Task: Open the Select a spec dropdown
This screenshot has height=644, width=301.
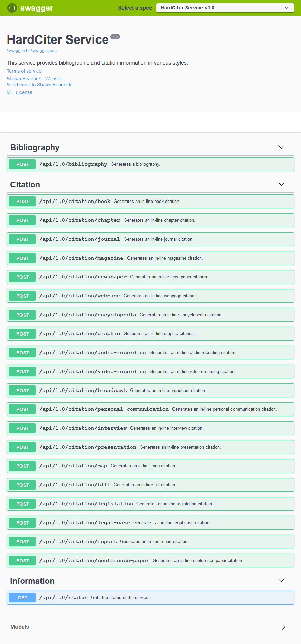Action: (x=225, y=8)
